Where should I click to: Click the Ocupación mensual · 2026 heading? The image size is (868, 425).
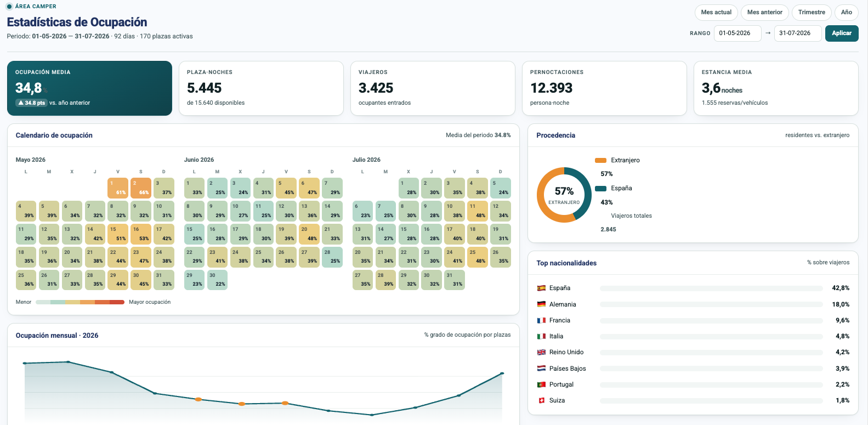(x=57, y=336)
